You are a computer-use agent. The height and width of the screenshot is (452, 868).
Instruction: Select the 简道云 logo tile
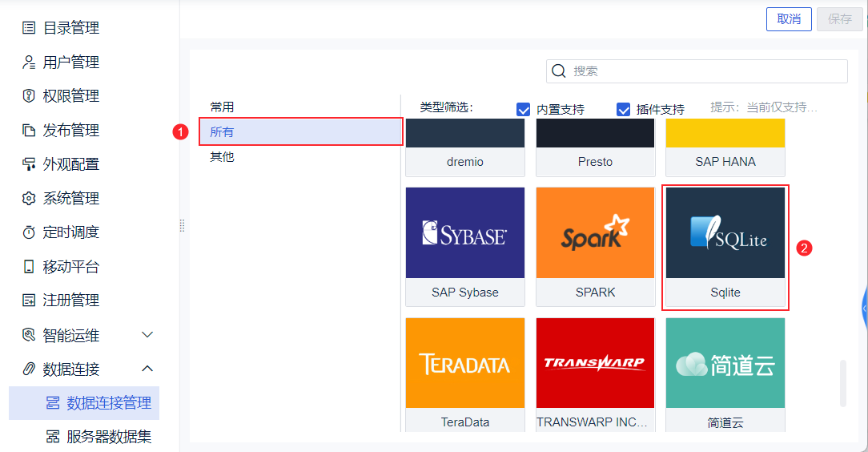point(725,363)
